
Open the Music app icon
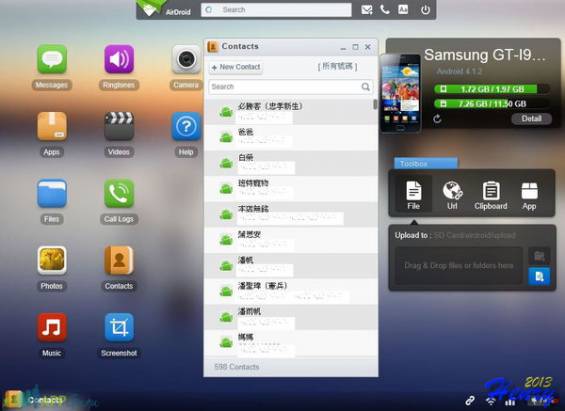[52, 327]
